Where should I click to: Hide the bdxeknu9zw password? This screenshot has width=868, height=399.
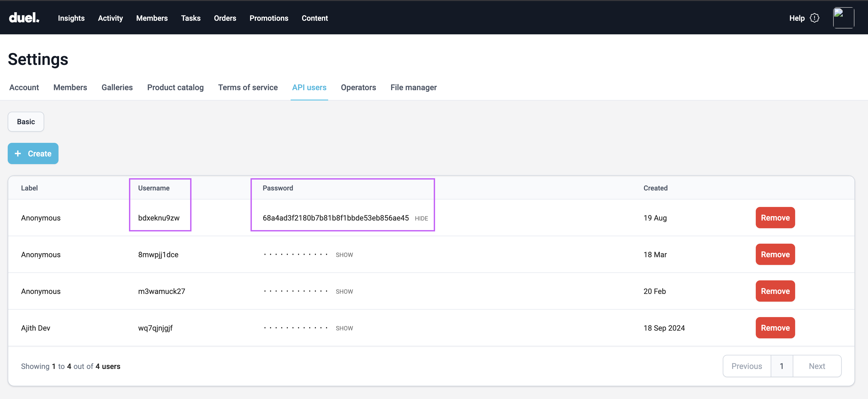click(x=421, y=218)
